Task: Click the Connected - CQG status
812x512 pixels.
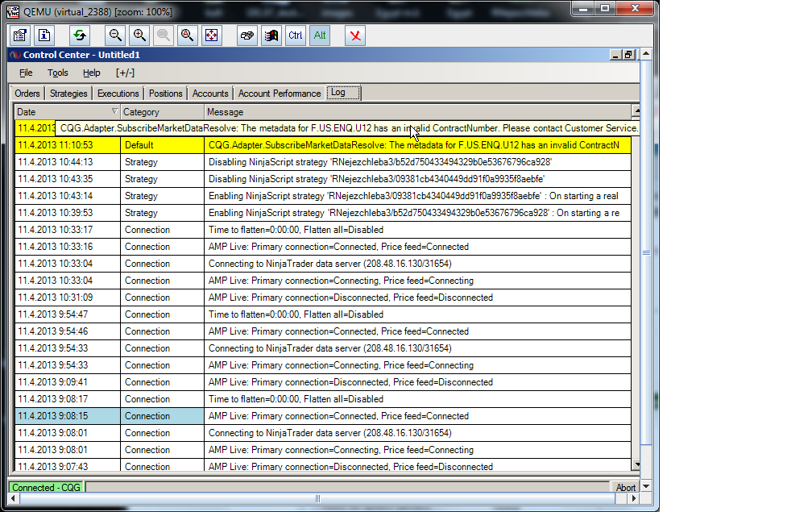Action: coord(46,488)
